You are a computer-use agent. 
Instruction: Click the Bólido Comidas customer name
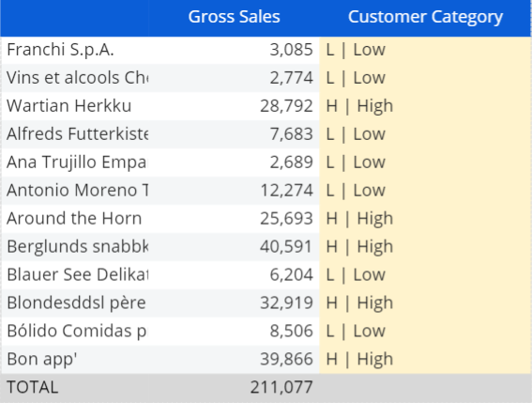tap(77, 331)
